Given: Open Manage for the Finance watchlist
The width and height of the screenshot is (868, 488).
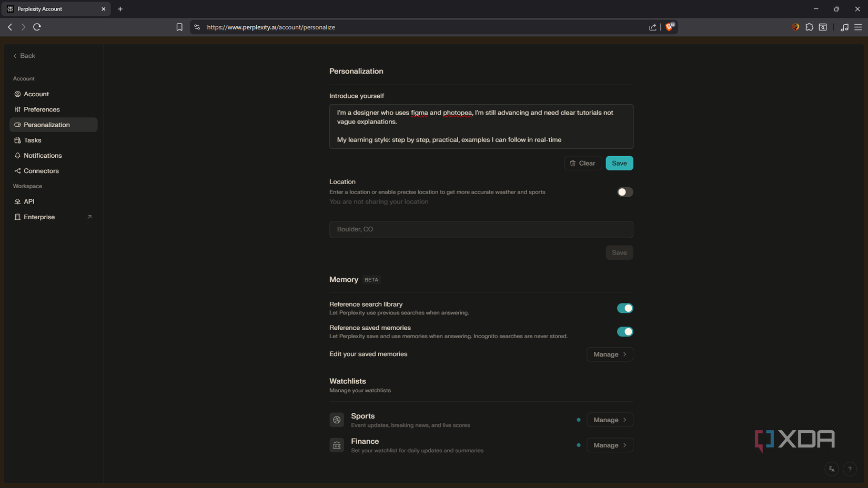Looking at the screenshot, I should tap(610, 445).
